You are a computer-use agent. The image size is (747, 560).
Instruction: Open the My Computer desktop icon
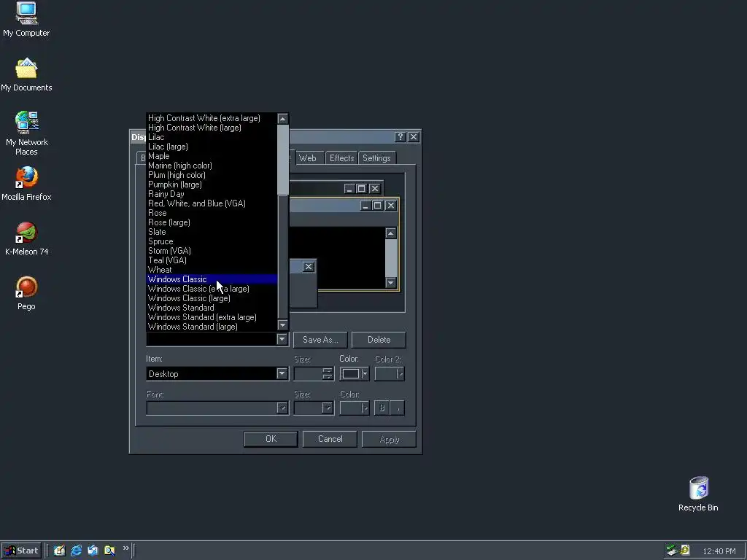point(26,19)
